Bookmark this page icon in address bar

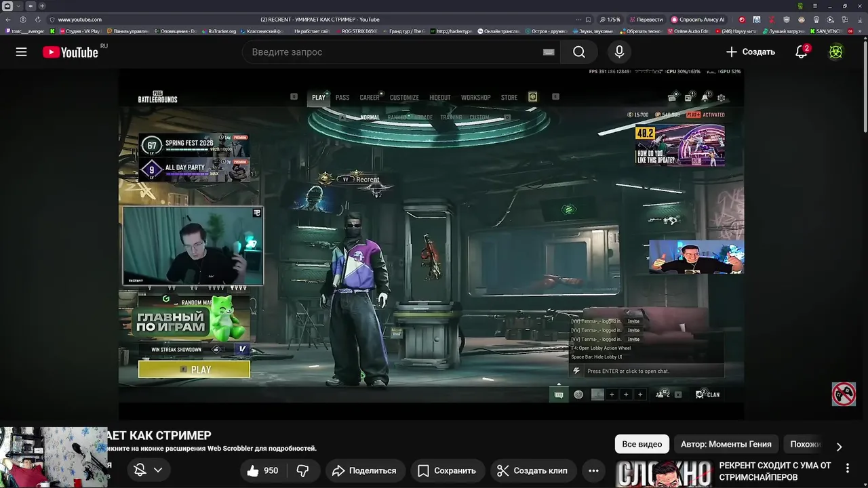pos(588,20)
